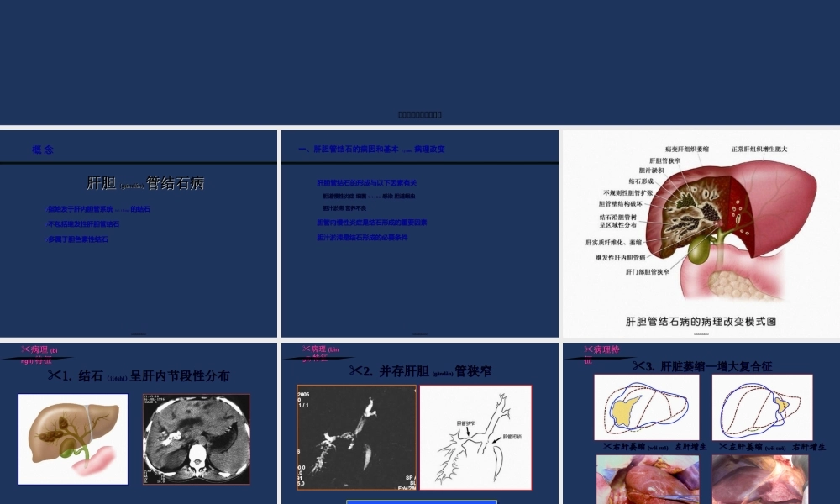
Task: Select the line 胆汁淤滞是结石形成的必要条件
Action: 362,238
